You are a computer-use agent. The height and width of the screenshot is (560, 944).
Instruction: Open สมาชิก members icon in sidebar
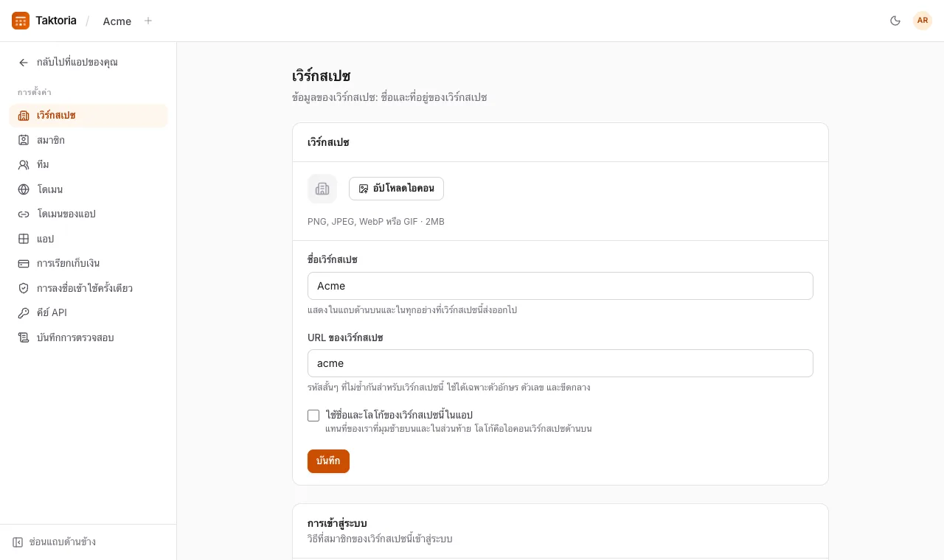coord(24,140)
